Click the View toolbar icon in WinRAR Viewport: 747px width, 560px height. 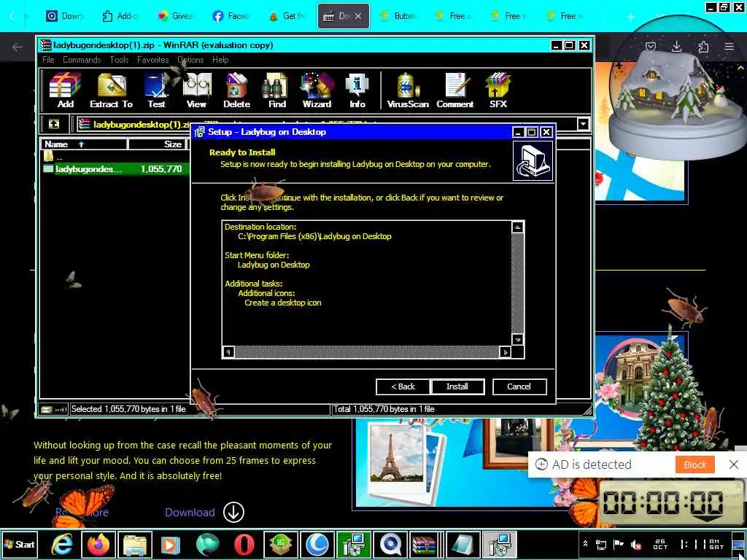pyautogui.click(x=196, y=90)
